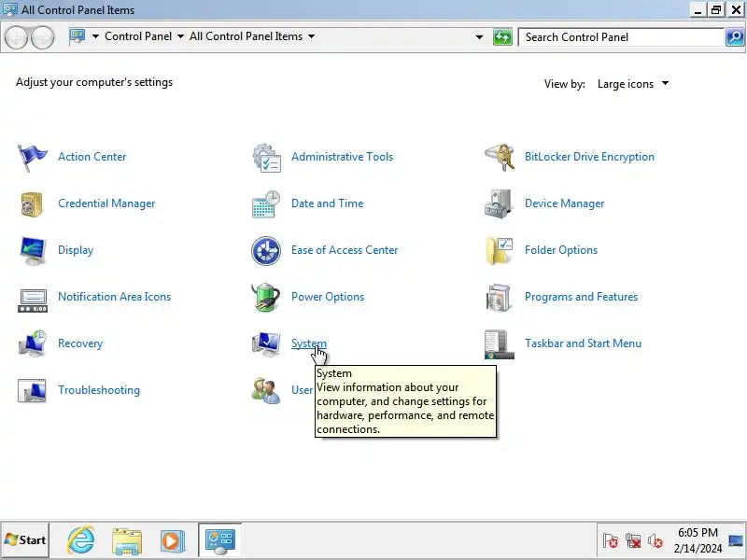Open BitLocker Drive Encryption lock icon

[500, 157]
